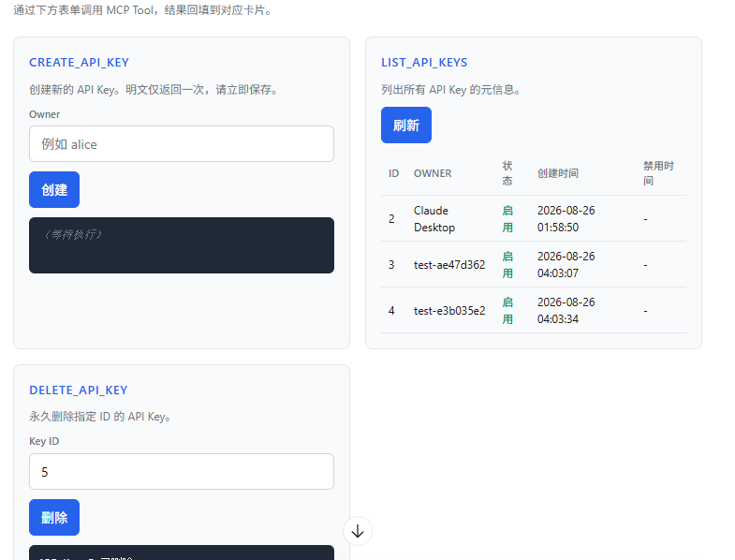
Task: Focus the Owner input field
Action: (182, 144)
